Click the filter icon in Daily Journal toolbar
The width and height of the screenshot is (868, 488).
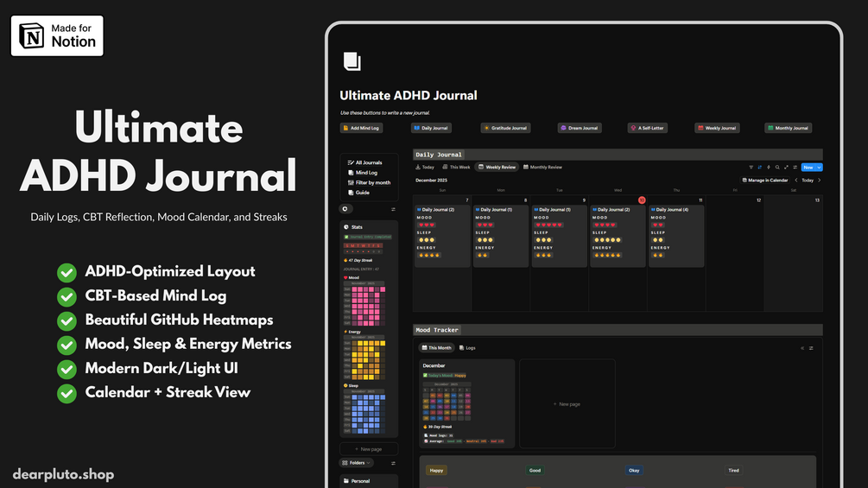pyautogui.click(x=751, y=167)
